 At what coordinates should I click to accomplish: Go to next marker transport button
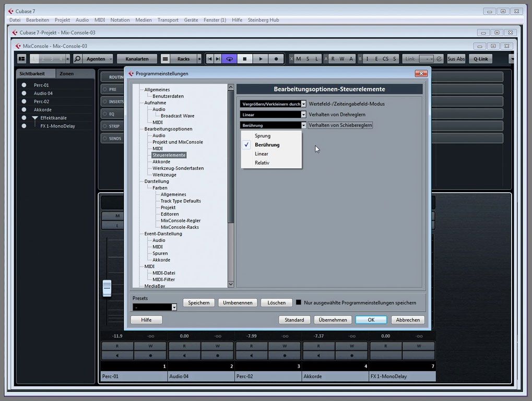(x=218, y=58)
